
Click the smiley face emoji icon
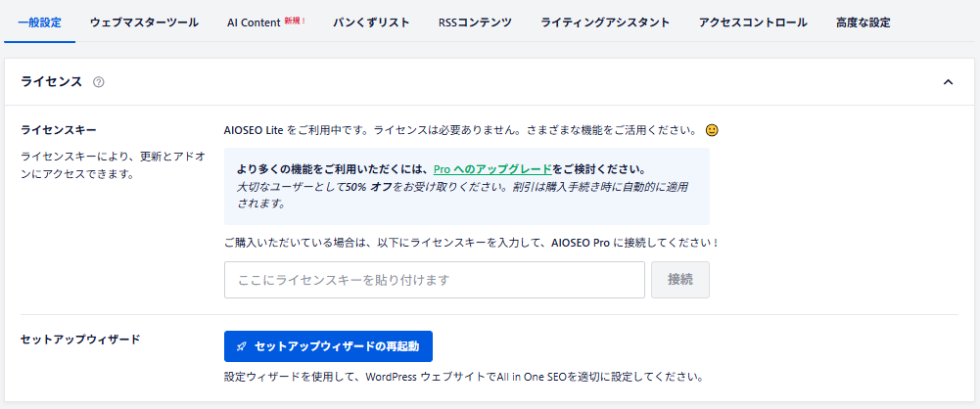(712, 129)
